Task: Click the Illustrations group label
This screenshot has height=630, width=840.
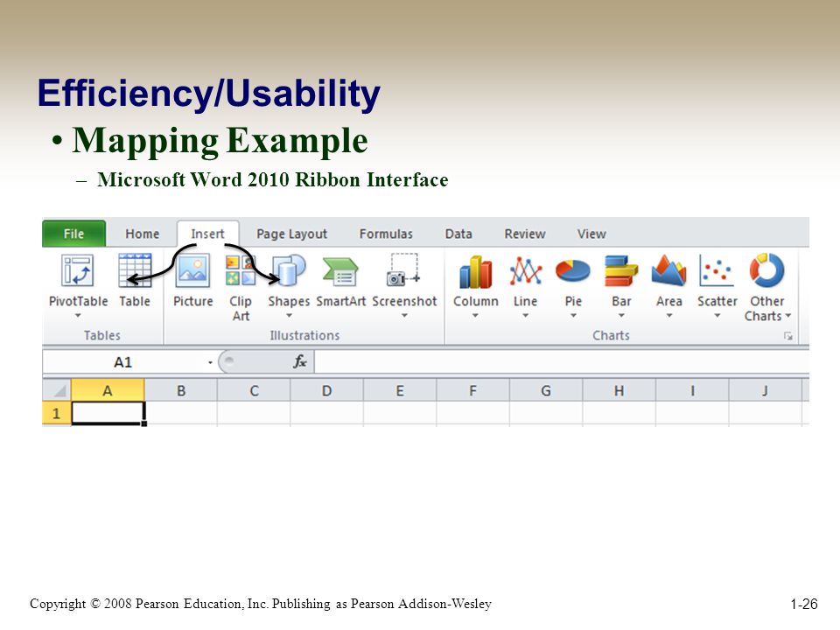Action: pos(304,335)
